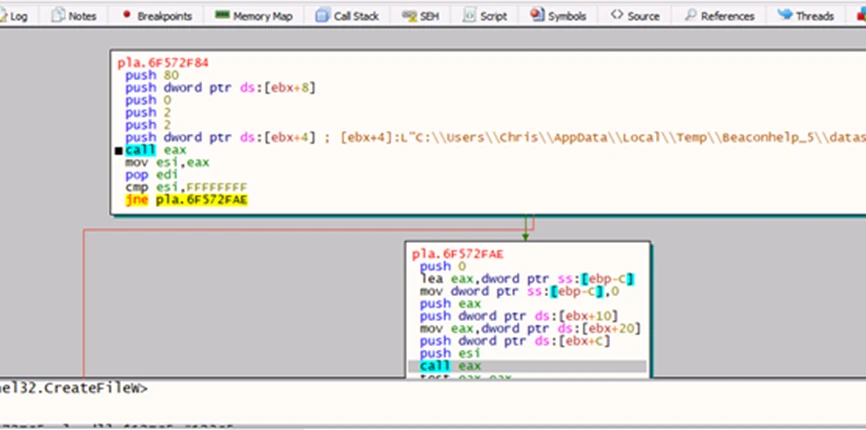Viewport: 866px width, 430px height.
Task: Click the pla.6F572F84 block header
Action: [x=162, y=62]
